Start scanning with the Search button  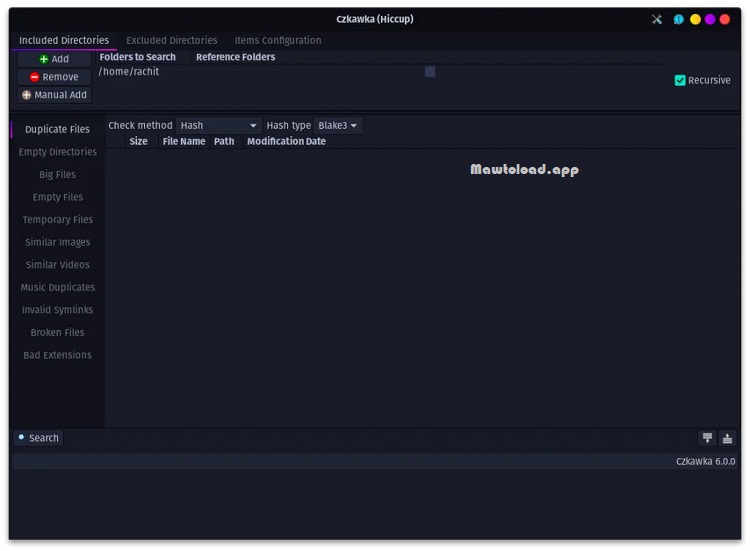[39, 438]
